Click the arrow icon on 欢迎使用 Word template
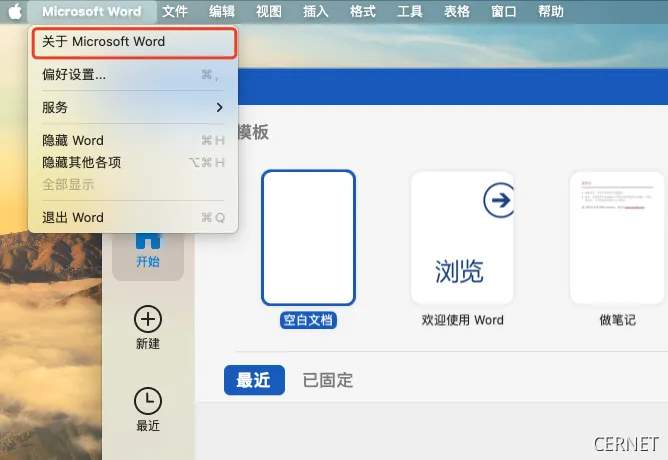The image size is (668, 460). pos(497,201)
